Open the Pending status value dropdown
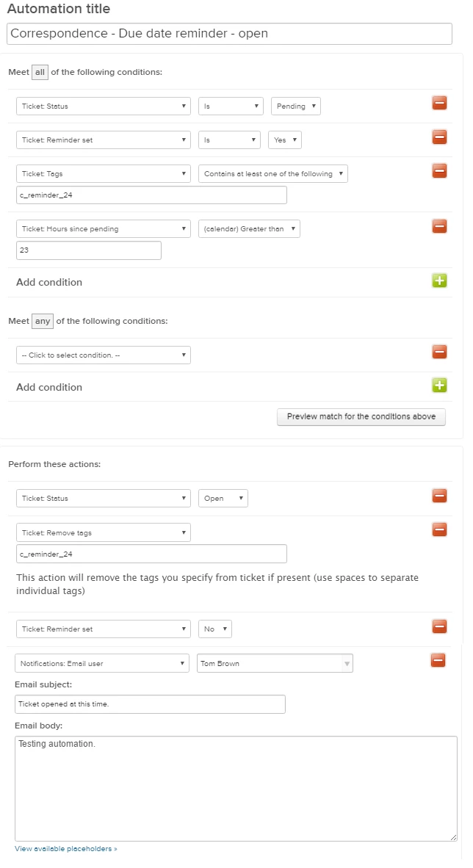Image resolution: width=473 pixels, height=868 pixels. pos(296,106)
